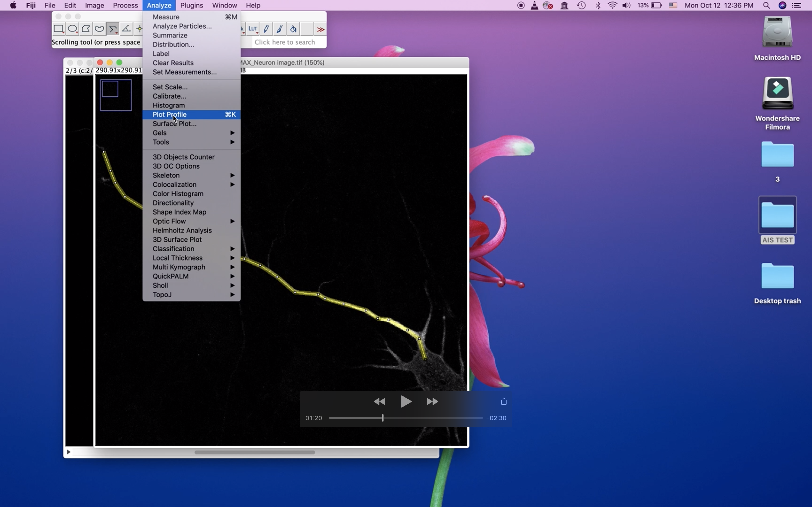Open the More Tools double-arrow menu

(320, 29)
